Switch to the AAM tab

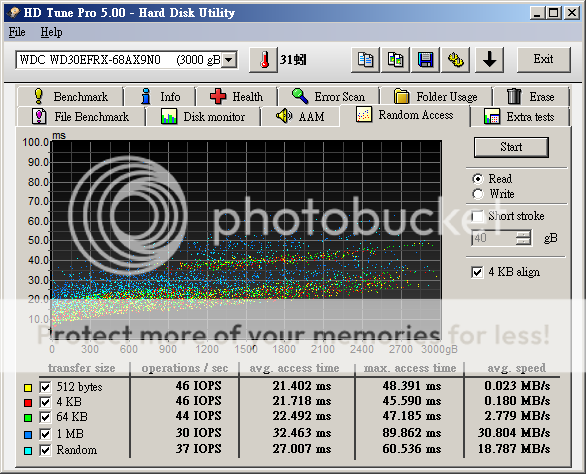click(300, 117)
